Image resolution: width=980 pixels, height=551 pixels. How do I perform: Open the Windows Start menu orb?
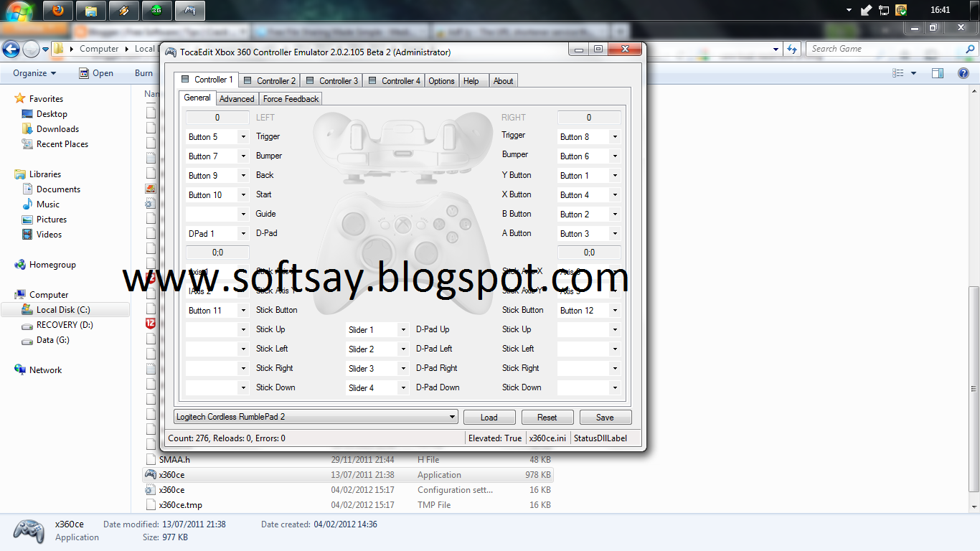(19, 10)
